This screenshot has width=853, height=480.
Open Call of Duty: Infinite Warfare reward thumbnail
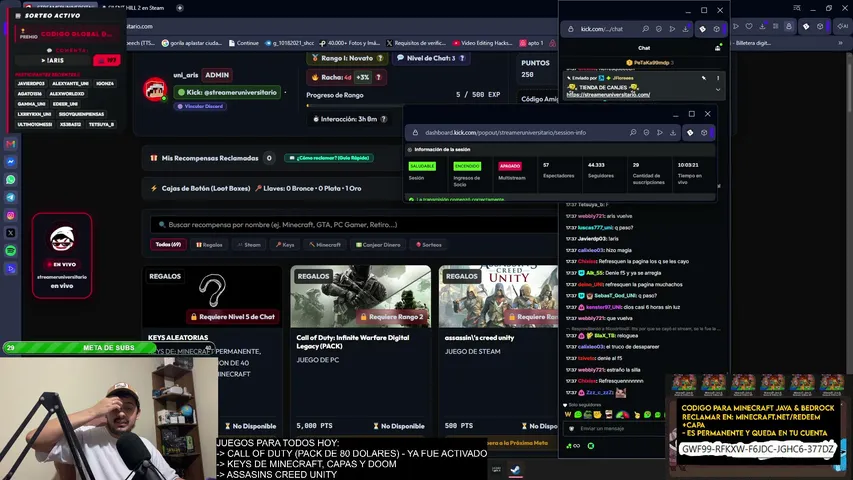361,297
